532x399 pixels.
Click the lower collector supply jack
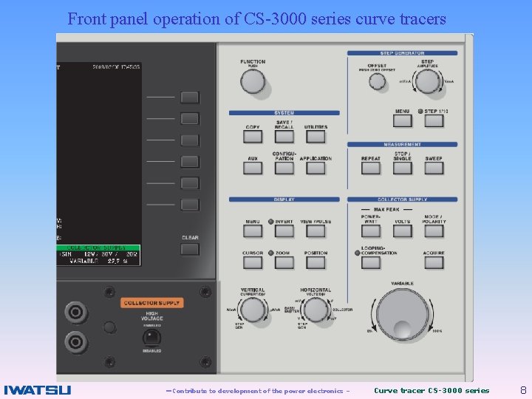click(x=76, y=342)
